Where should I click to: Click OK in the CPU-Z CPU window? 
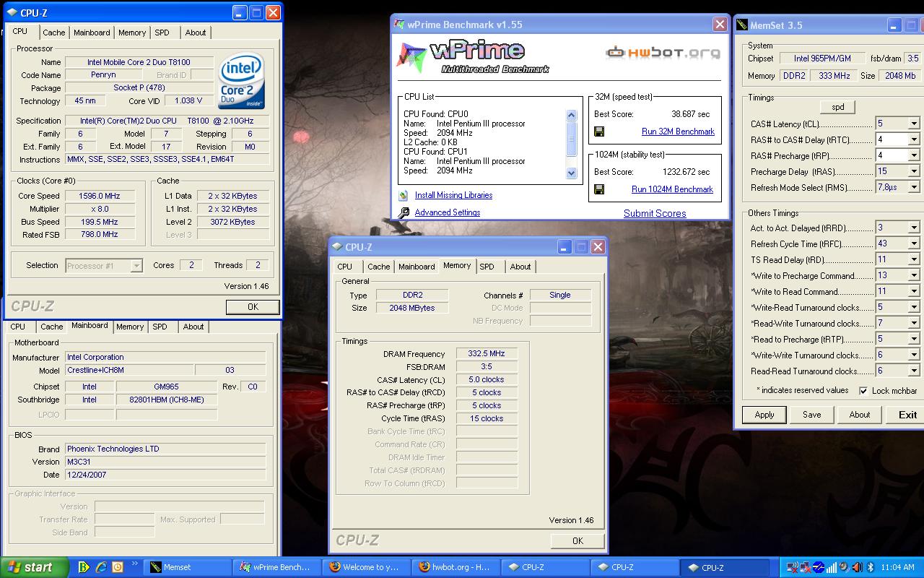pyautogui.click(x=253, y=307)
